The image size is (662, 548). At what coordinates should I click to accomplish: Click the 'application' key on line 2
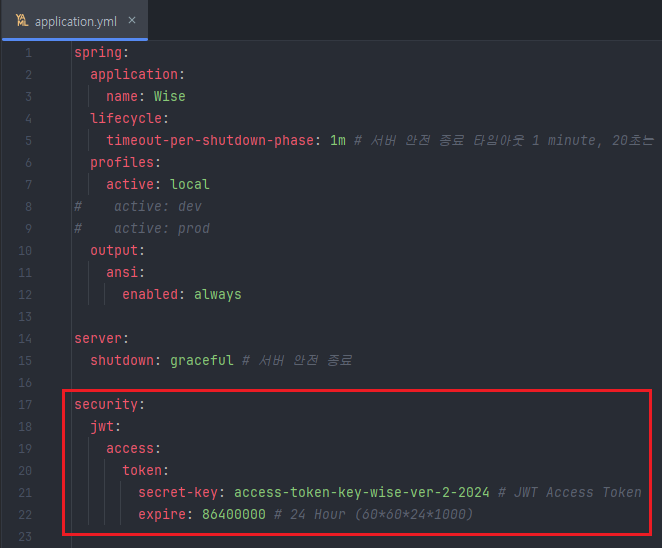click(x=134, y=74)
